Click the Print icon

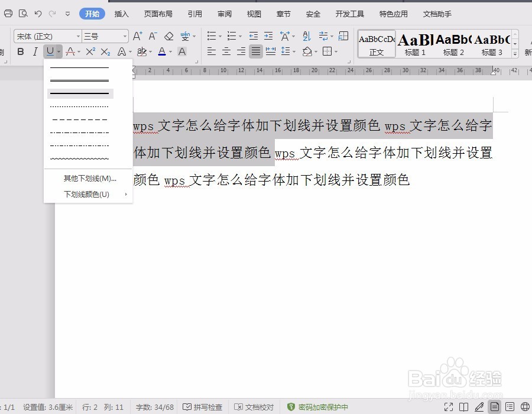8,14
